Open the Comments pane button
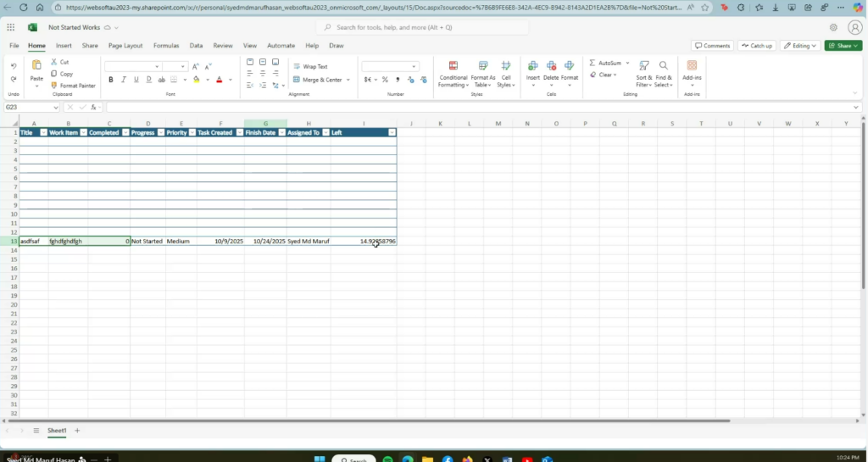 click(712, 46)
